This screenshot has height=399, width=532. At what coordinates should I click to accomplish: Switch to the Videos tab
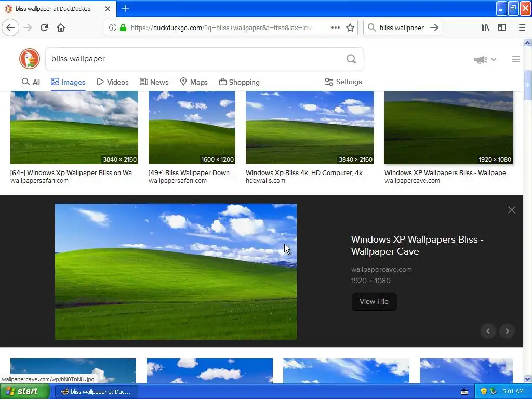[113, 82]
